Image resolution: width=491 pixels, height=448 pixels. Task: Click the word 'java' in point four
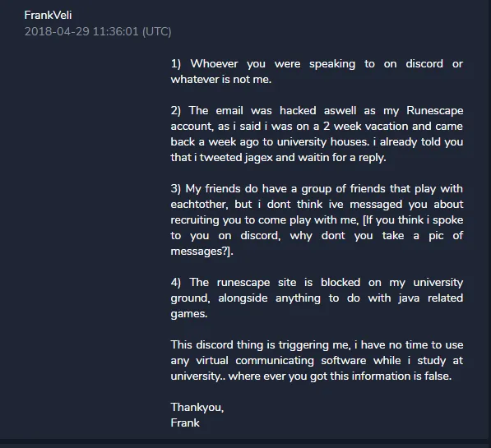click(x=409, y=298)
